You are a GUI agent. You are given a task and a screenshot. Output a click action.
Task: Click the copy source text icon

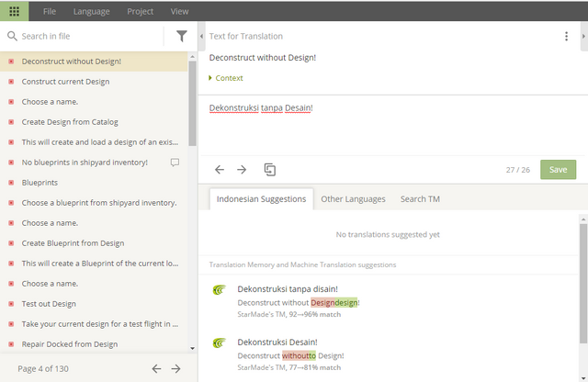(x=270, y=170)
